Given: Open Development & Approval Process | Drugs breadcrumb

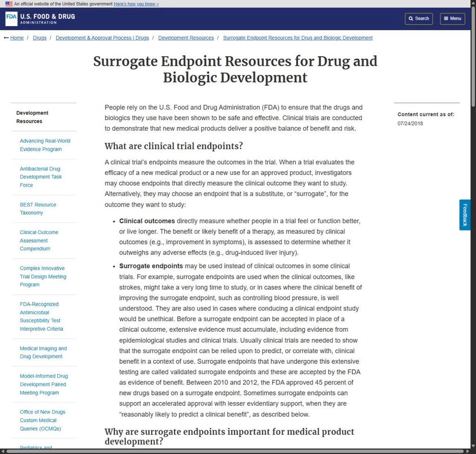Looking at the screenshot, I should click(x=102, y=38).
